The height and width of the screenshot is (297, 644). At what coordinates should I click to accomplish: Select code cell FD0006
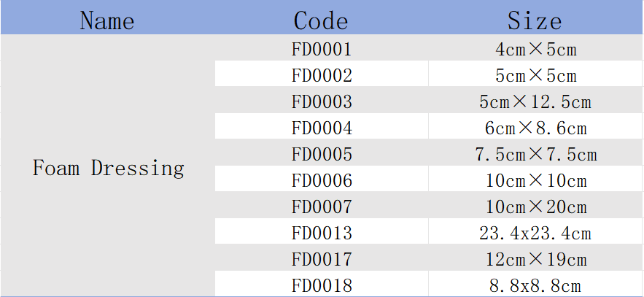322,179
